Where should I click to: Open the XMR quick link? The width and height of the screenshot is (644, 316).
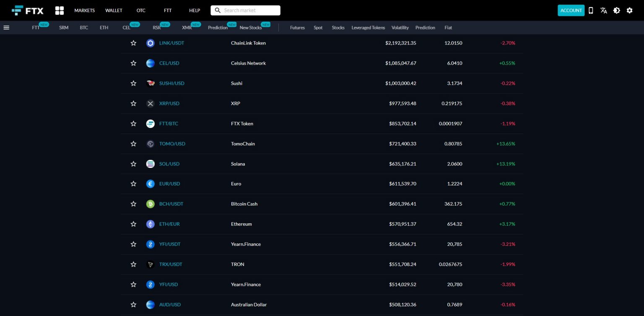(x=187, y=28)
